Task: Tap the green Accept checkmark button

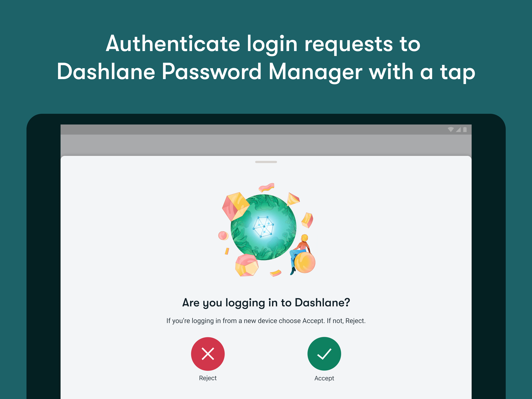Action: pos(324,354)
